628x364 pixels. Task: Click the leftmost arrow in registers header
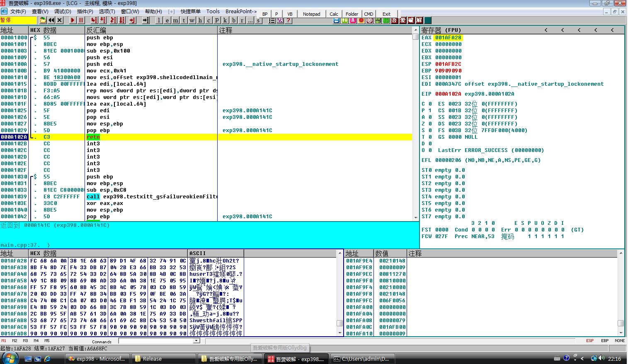[546, 30]
